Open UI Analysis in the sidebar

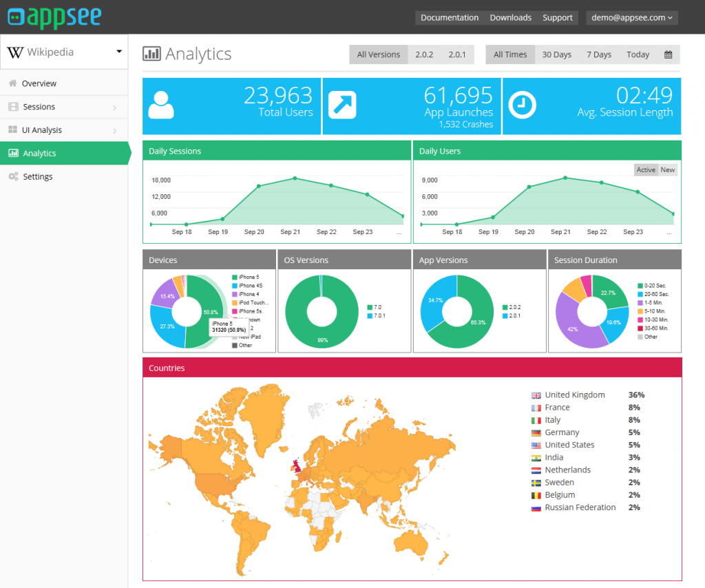[x=42, y=130]
